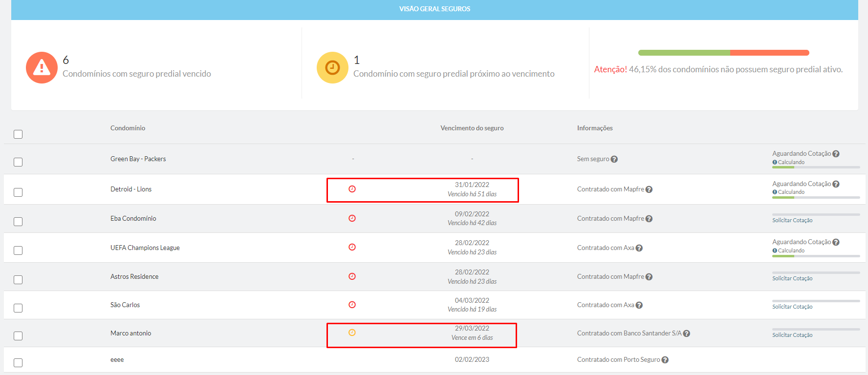The image size is (868, 375).
Task: Open the help icon beside Contratado com Banco Santander S/A
Action: coord(687,333)
